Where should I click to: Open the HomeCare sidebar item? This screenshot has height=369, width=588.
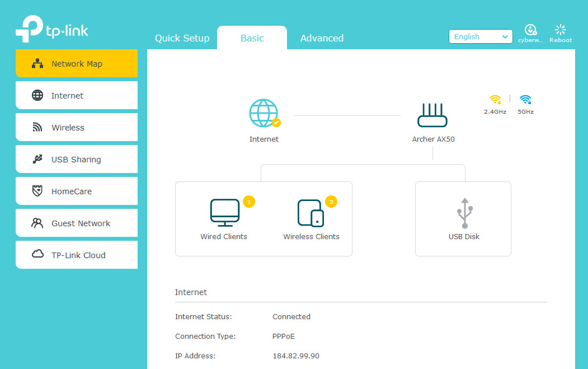[x=77, y=191]
